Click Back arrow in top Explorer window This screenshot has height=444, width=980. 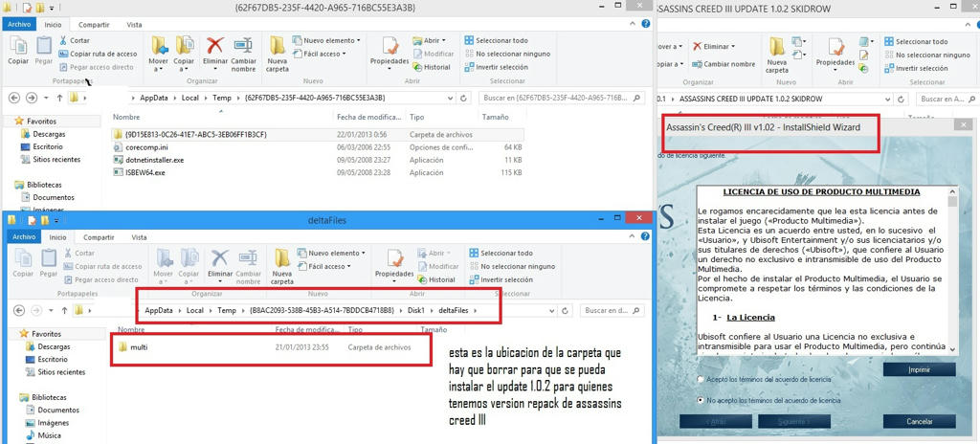(x=15, y=99)
